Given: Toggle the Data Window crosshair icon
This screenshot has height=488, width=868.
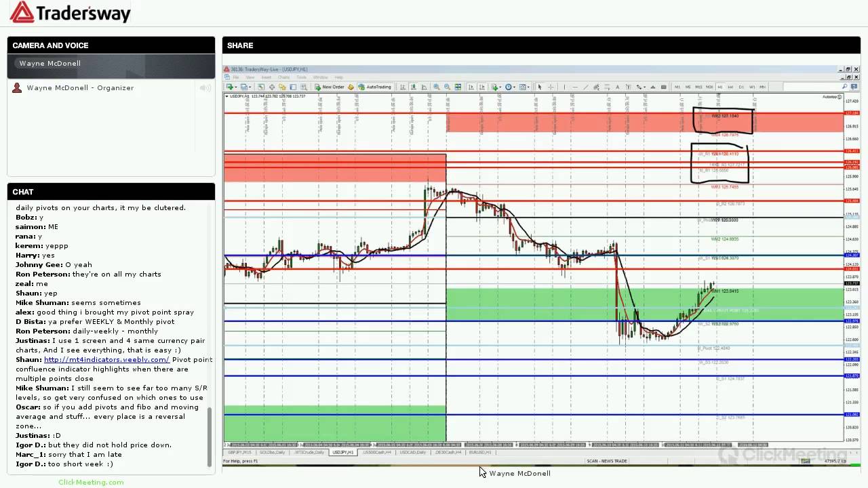Looking at the screenshot, I should point(272,87).
